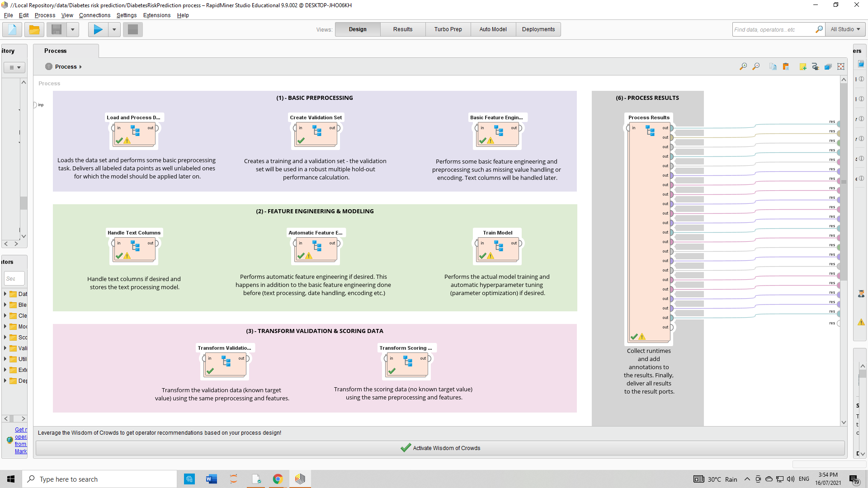Click the Process breadcrumb arrow
Viewport: 868px width, 488px height.
tap(80, 67)
